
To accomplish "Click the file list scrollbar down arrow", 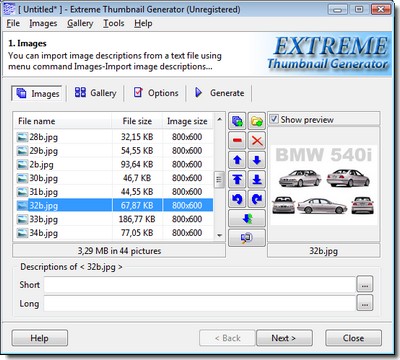I will 219,235.
